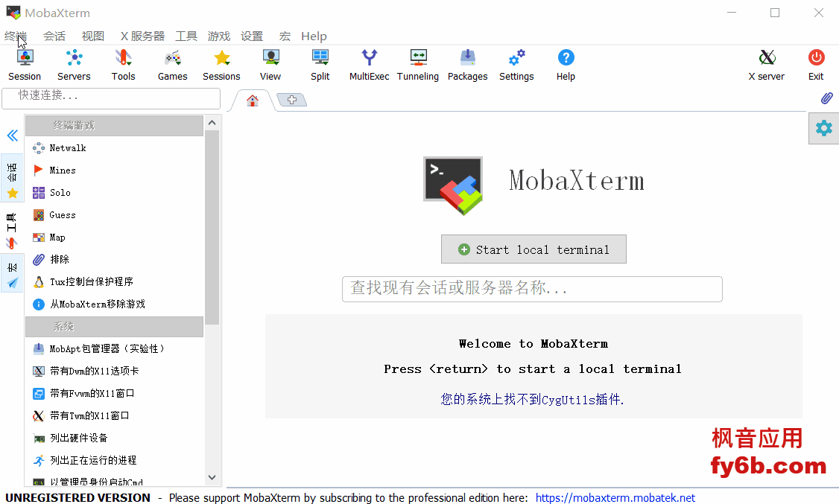The width and height of the screenshot is (839, 504).
Task: Click the 系统 section header
Action: (x=115, y=327)
